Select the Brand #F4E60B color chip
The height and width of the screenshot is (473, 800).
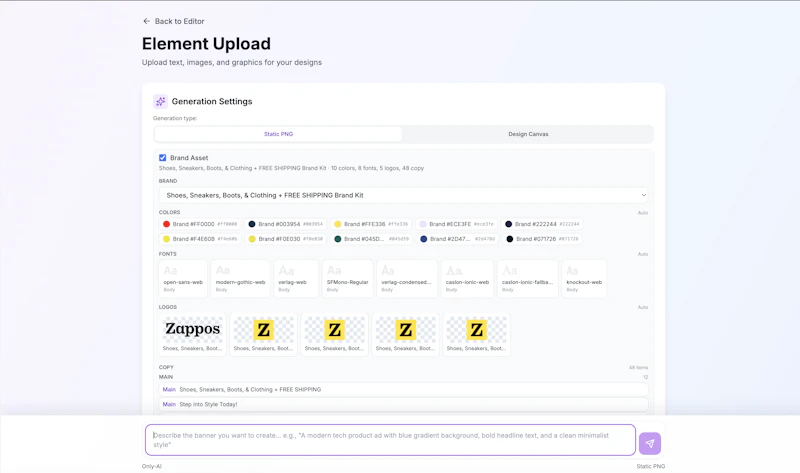(x=199, y=239)
